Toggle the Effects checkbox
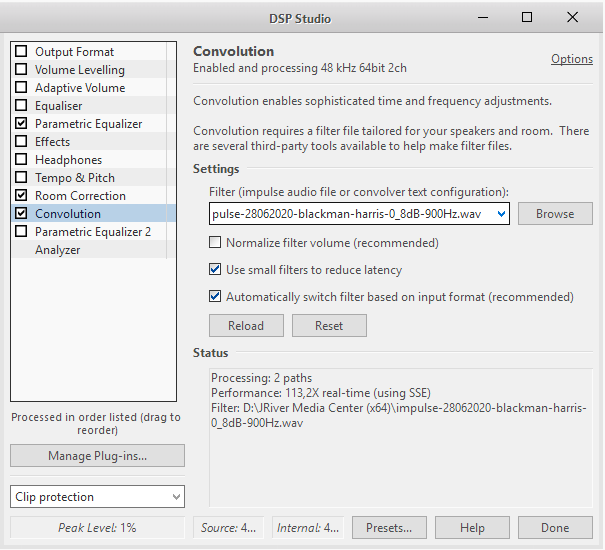The width and height of the screenshot is (605, 550). (x=21, y=141)
